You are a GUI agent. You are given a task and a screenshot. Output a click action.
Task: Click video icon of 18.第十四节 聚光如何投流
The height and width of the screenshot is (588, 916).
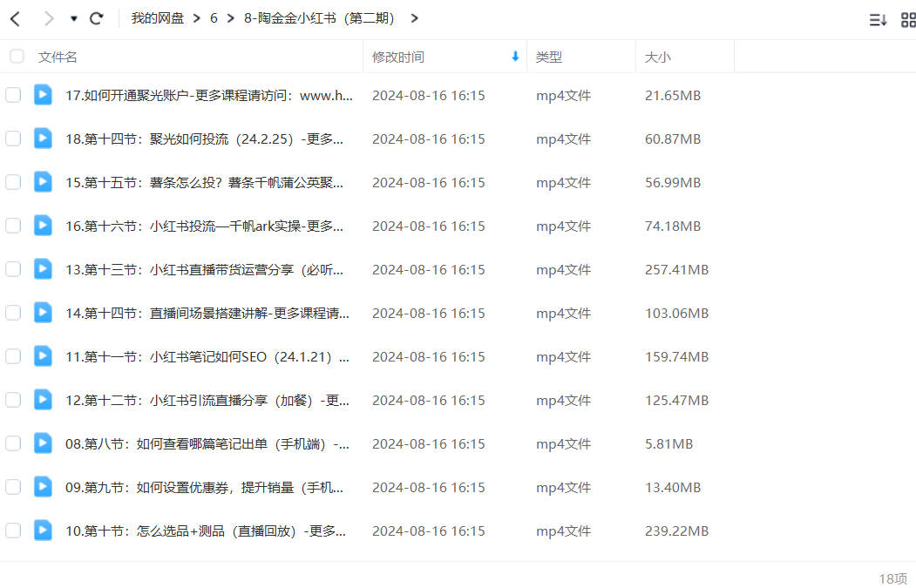pyautogui.click(x=43, y=139)
